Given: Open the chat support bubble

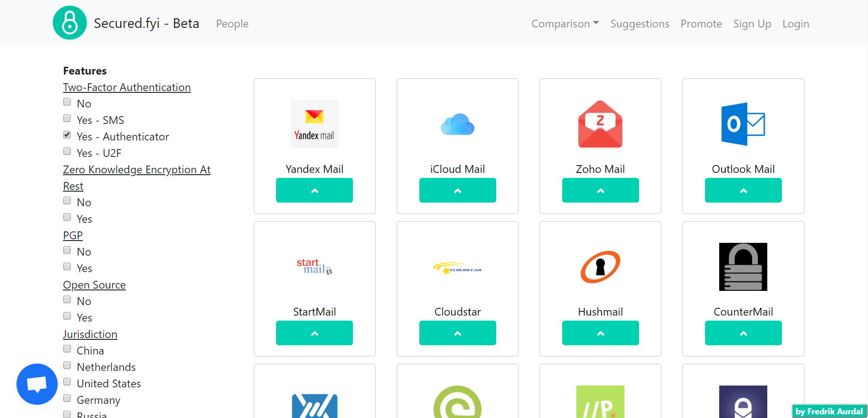Looking at the screenshot, I should tap(37, 384).
